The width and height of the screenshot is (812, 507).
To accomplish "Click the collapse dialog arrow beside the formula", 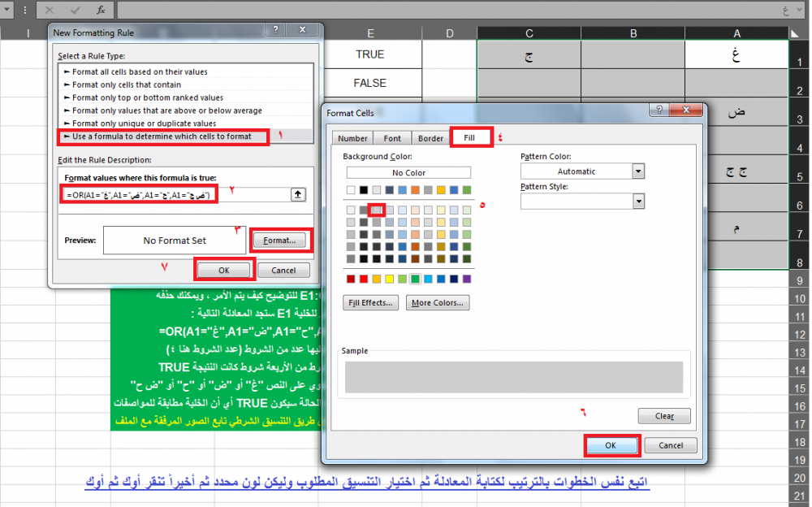I will coord(298,194).
